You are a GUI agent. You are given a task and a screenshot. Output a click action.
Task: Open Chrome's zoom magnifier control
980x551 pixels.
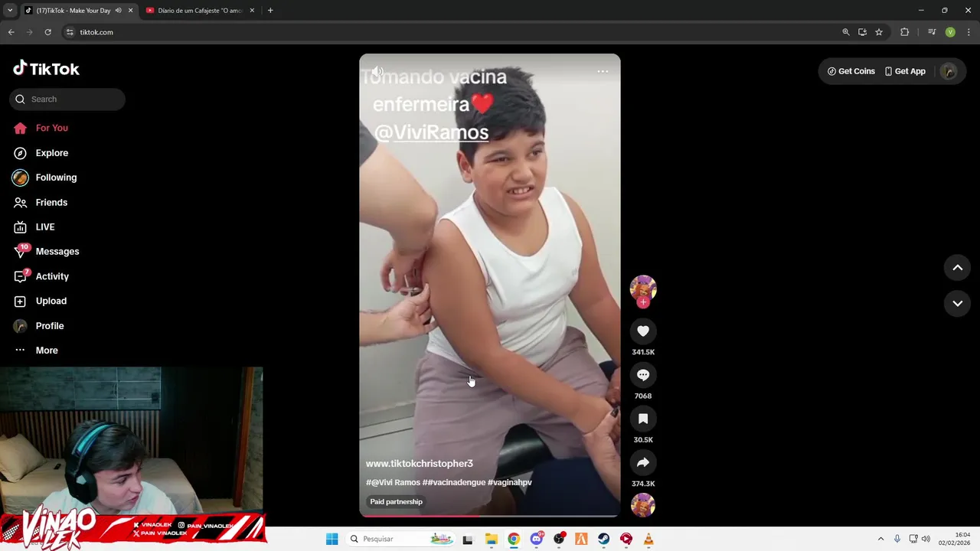tap(846, 32)
